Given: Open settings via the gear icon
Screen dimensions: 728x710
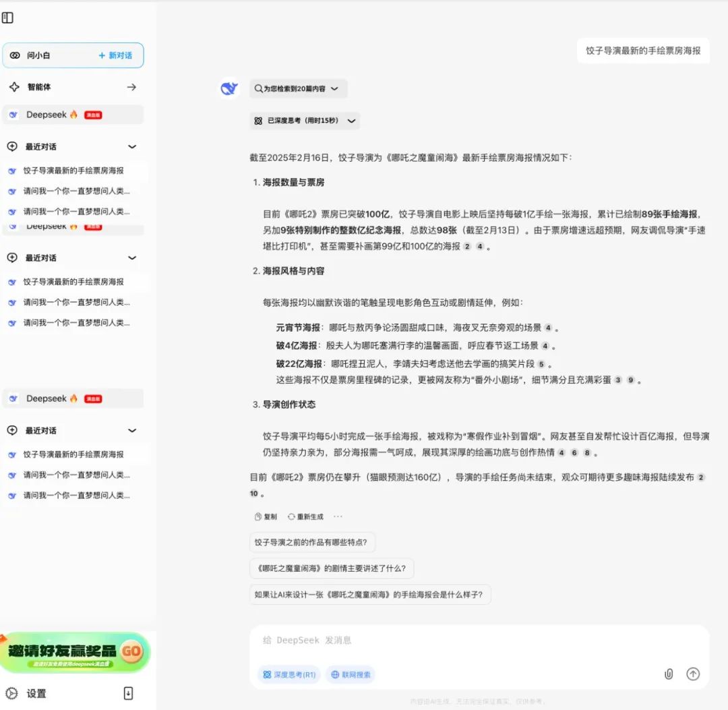Looking at the screenshot, I should point(11,693).
